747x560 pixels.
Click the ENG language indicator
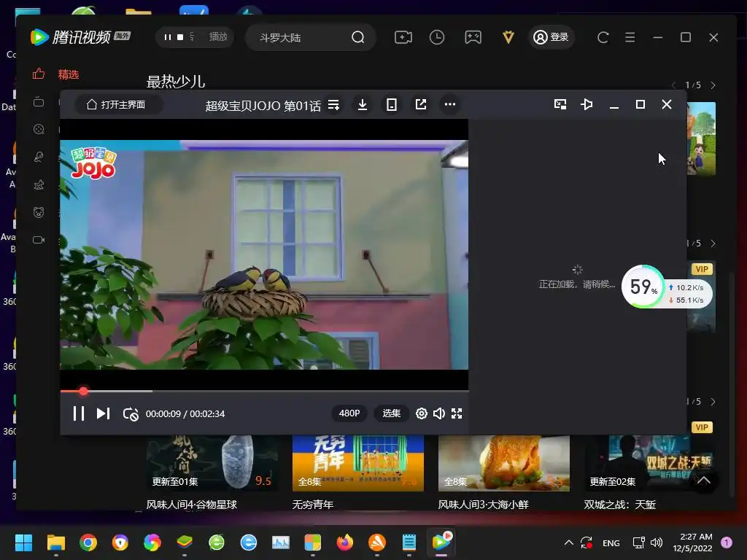[611, 542]
